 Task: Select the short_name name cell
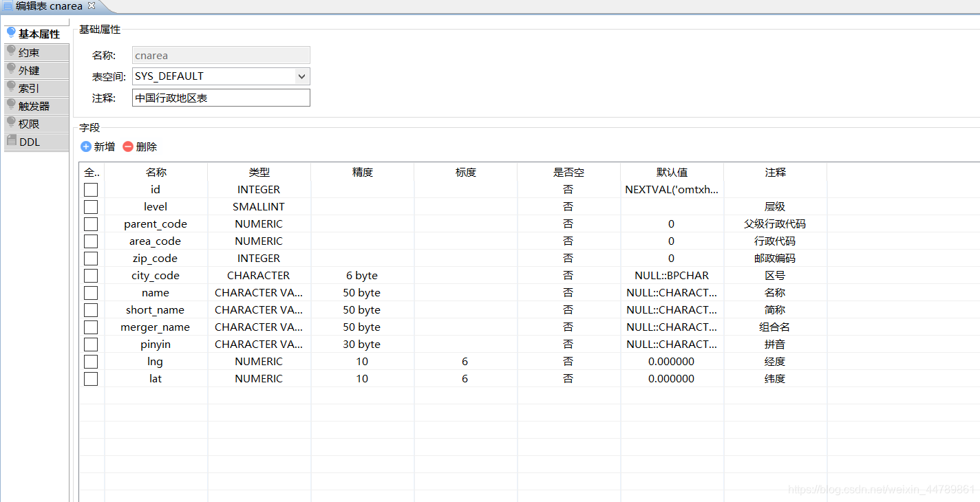point(156,310)
